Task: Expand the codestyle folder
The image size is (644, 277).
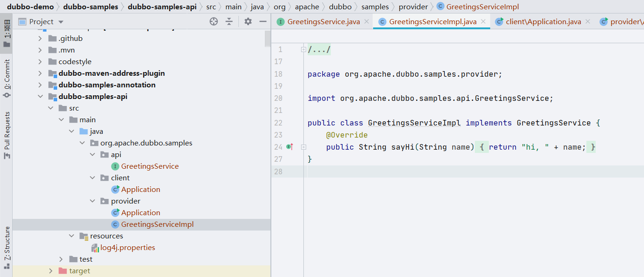Action: pyautogui.click(x=40, y=61)
